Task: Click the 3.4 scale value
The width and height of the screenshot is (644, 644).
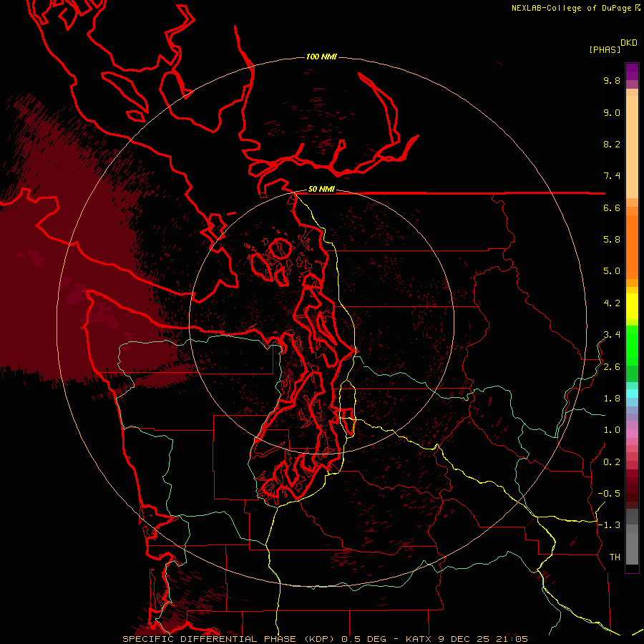Action: click(x=612, y=335)
